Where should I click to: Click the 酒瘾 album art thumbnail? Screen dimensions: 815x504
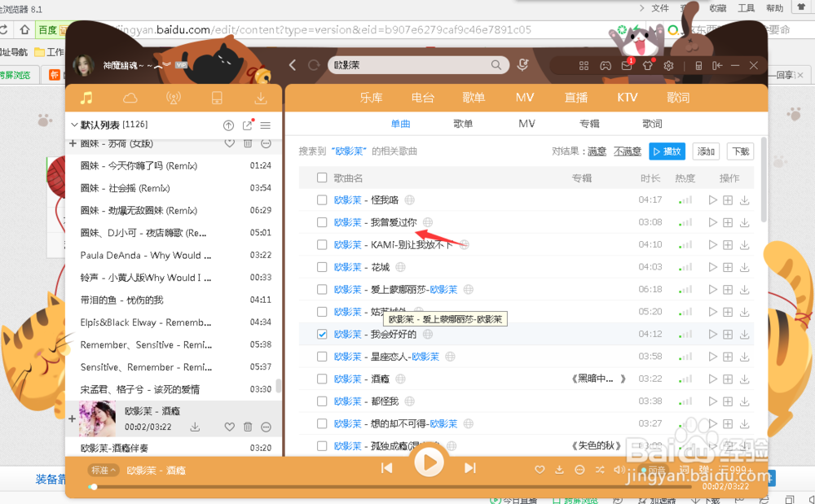[x=97, y=419]
